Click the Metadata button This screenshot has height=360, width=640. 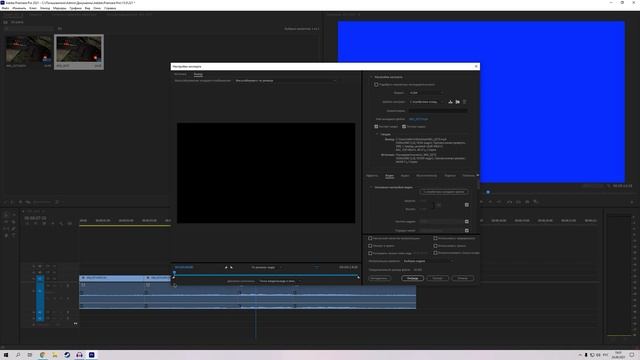point(379,278)
